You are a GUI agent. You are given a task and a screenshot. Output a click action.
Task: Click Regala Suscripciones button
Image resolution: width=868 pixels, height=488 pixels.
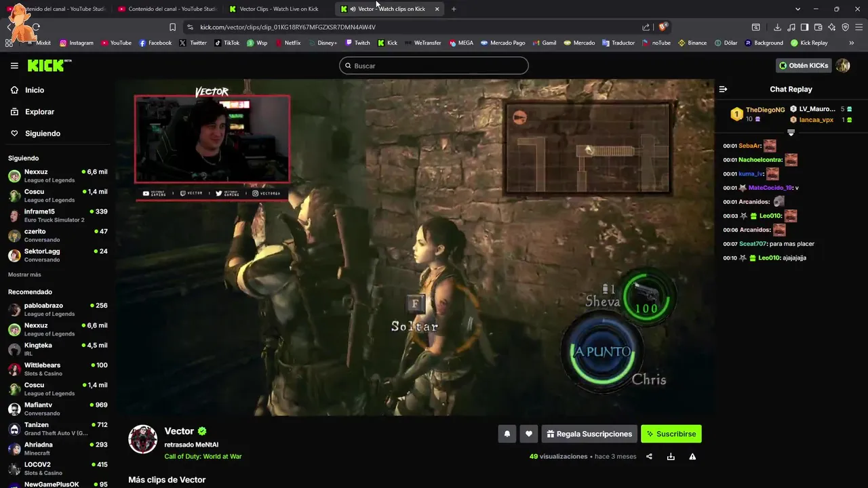point(589,434)
